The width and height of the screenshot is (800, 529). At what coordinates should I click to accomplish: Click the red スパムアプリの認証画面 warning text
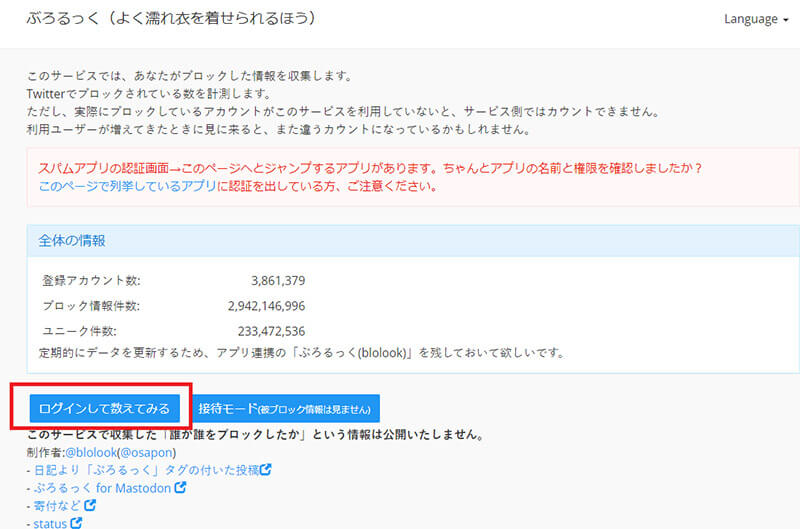[370, 168]
